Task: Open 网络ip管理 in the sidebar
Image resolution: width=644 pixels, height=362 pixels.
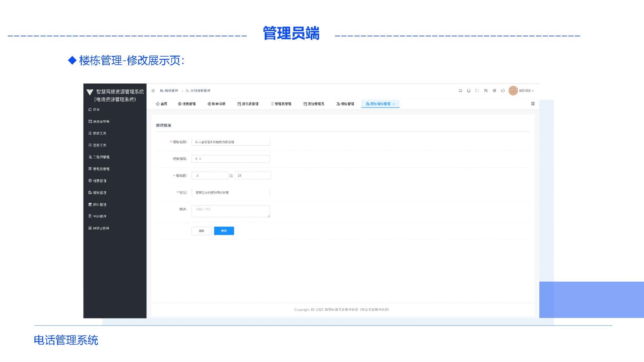Action: click(99, 228)
